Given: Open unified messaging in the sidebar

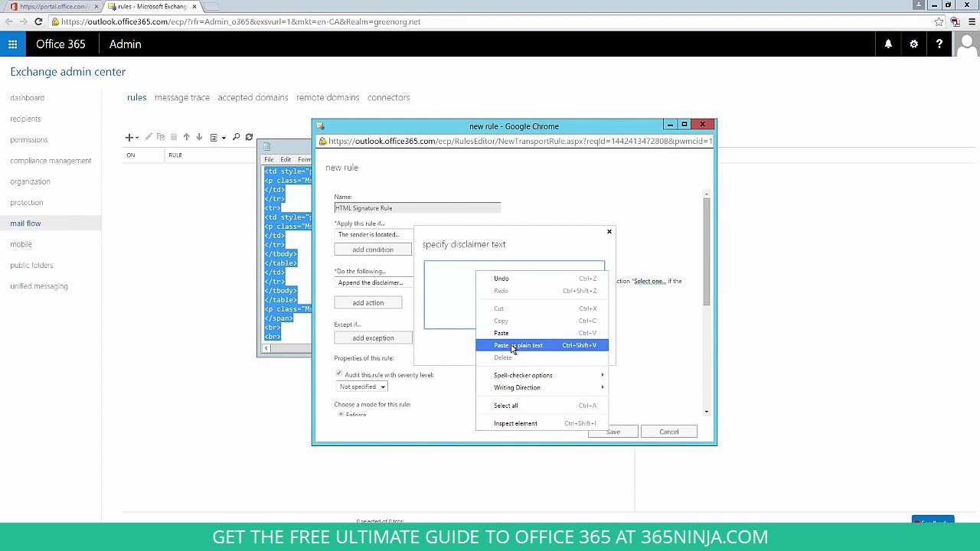Looking at the screenshot, I should [x=39, y=286].
